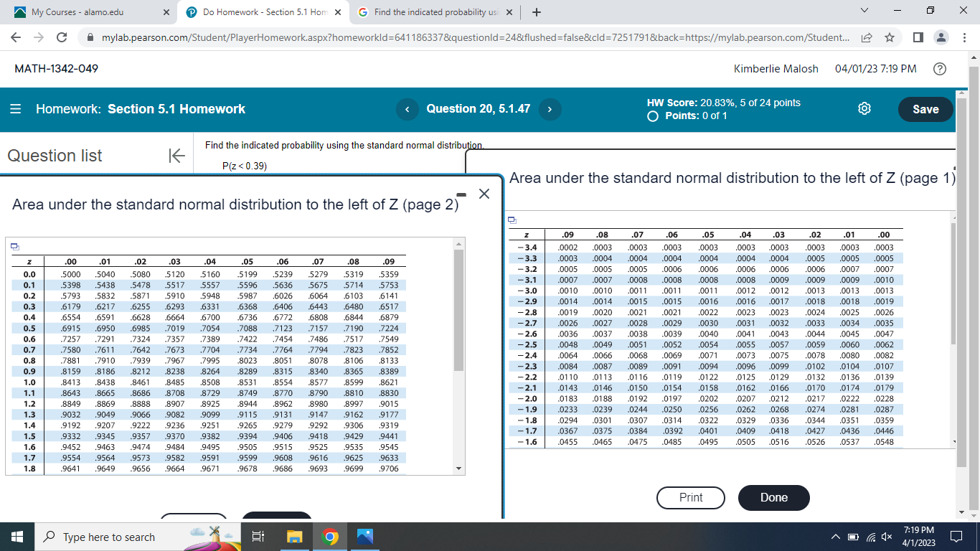This screenshot has height=551, width=980.
Task: Collapse the Question list panel
Action: click(x=176, y=156)
